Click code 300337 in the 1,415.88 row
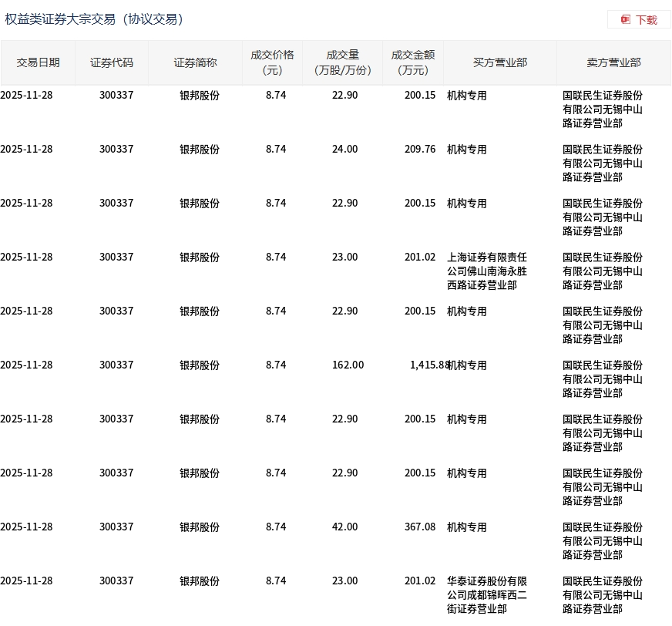 (x=116, y=365)
